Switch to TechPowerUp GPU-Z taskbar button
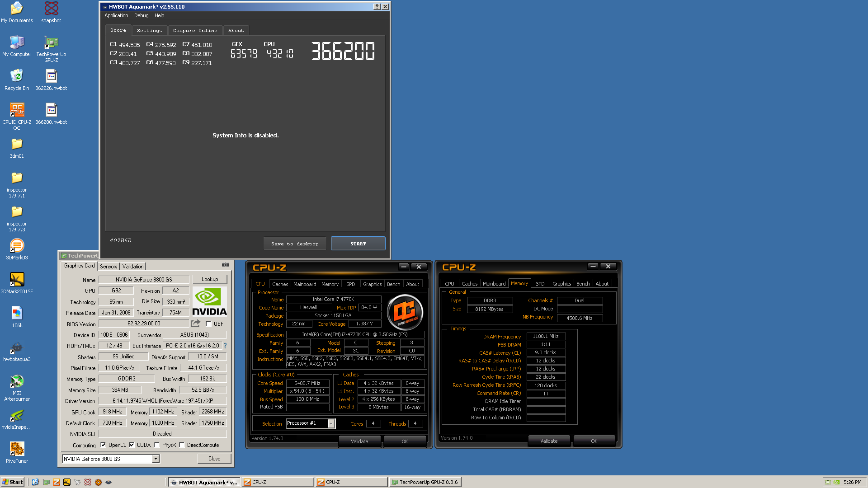868x488 pixels. (425, 482)
